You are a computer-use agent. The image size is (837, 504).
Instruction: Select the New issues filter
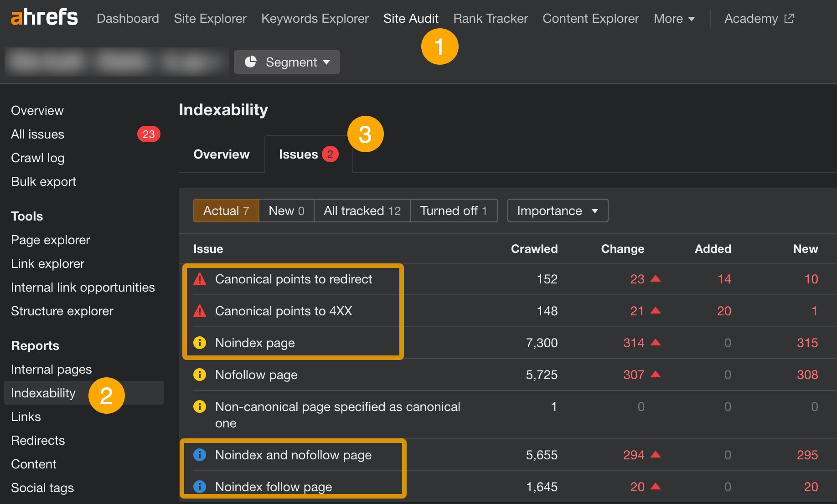pos(286,211)
